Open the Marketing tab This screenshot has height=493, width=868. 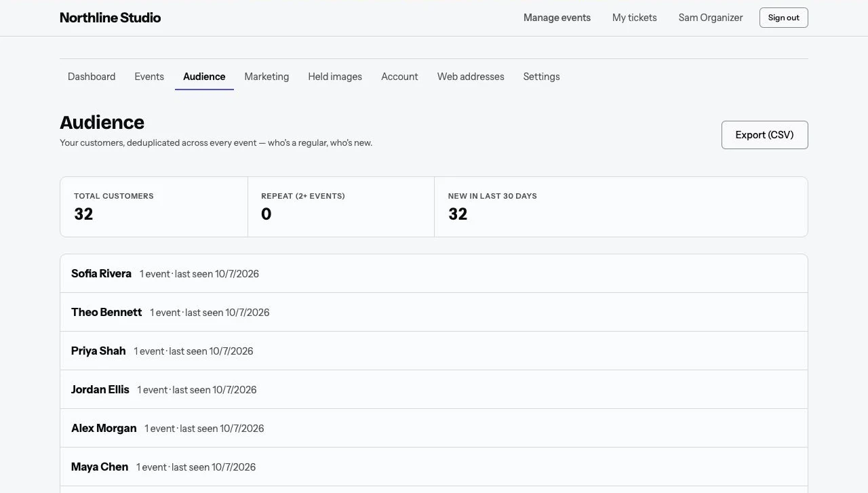(x=267, y=77)
